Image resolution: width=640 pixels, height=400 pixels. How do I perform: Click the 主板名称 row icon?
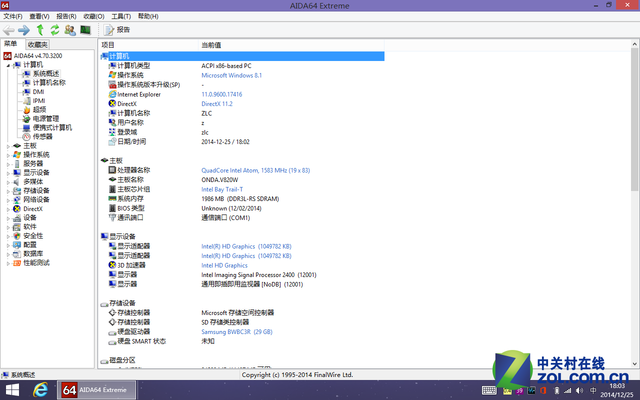pyautogui.click(x=112, y=180)
